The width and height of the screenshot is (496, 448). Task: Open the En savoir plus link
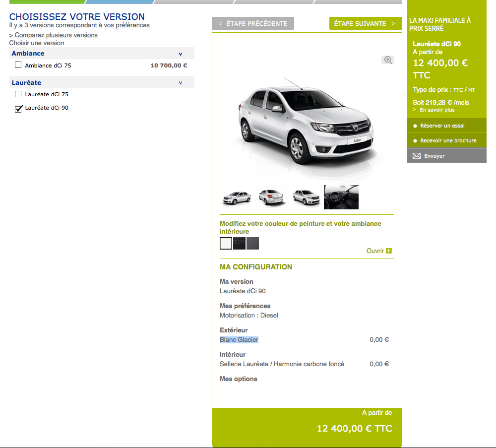[x=437, y=110]
